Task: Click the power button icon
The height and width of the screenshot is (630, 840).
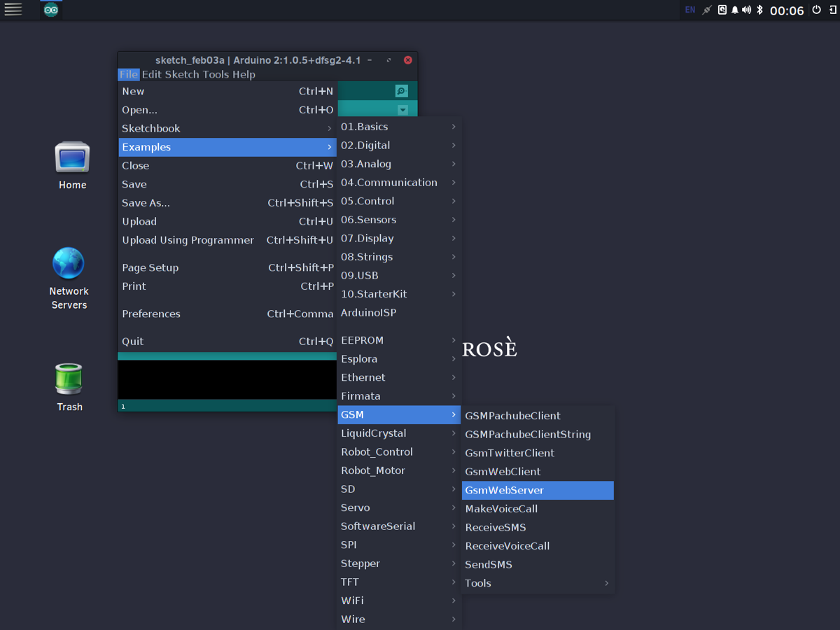Action: click(816, 10)
